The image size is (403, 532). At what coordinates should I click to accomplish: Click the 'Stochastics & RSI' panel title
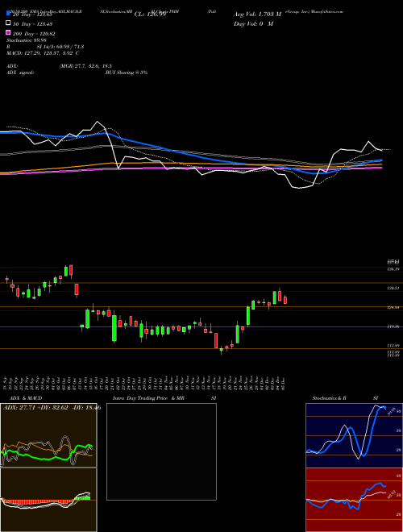coord(345,398)
